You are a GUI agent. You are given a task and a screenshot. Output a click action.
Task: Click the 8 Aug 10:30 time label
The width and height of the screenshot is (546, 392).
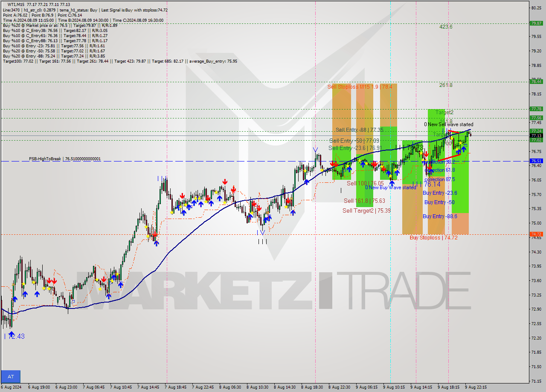tap(258, 387)
